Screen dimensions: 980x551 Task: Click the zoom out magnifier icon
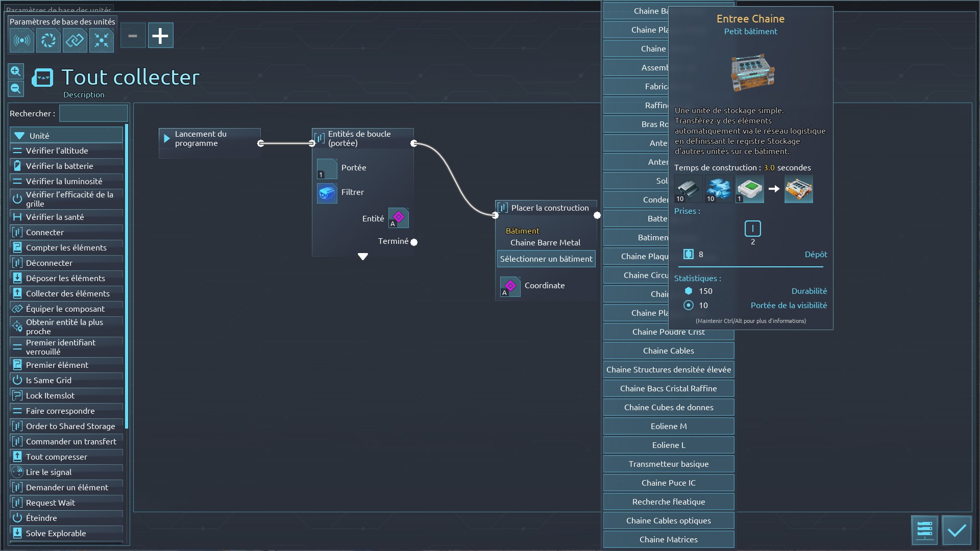tap(16, 89)
